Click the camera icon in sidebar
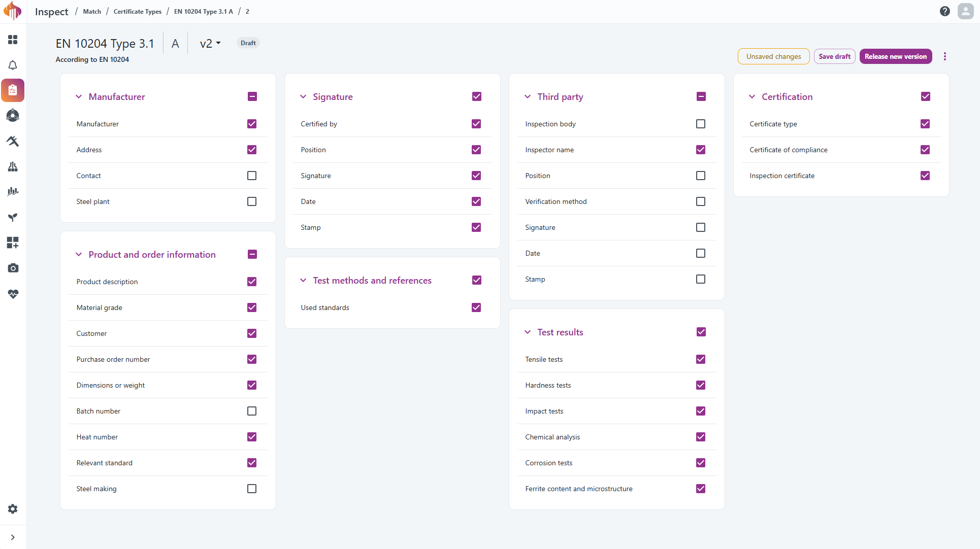The width and height of the screenshot is (980, 549). pos(13,268)
